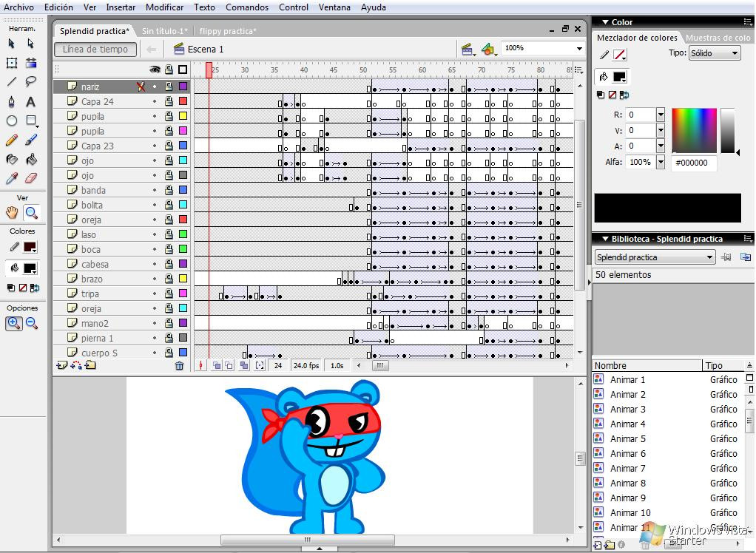Toggle all layers visibility with the eye header
This screenshot has height=553, width=756.
point(155,69)
